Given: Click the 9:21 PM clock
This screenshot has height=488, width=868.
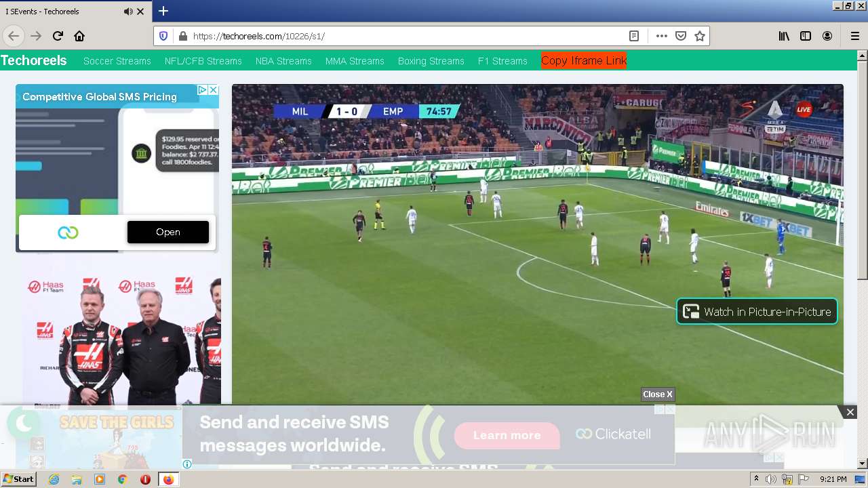Looking at the screenshot, I should coord(833,479).
